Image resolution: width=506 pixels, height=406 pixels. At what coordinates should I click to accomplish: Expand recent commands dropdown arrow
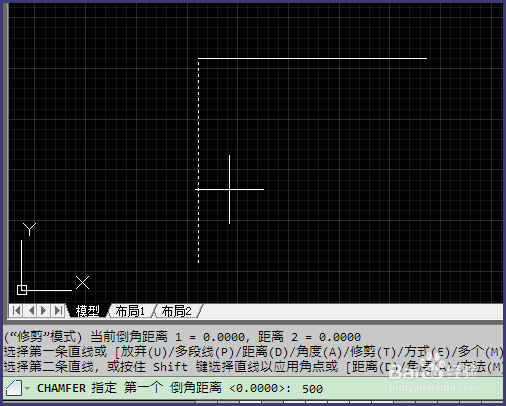[27, 388]
